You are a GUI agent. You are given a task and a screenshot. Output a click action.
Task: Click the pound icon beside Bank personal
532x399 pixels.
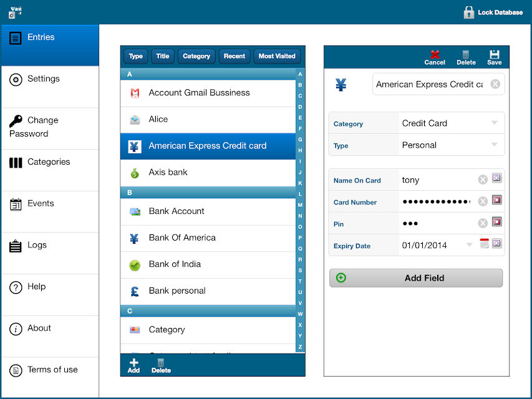pos(134,291)
